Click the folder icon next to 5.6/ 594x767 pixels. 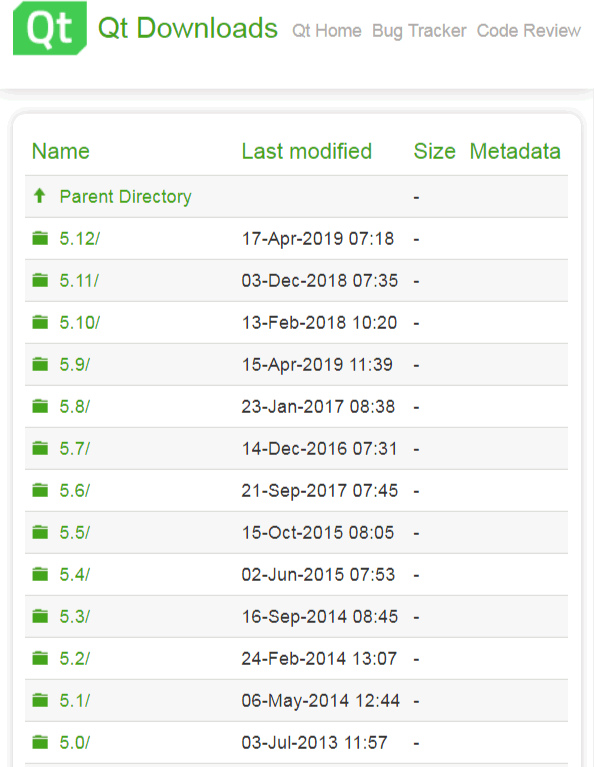pyautogui.click(x=40, y=490)
